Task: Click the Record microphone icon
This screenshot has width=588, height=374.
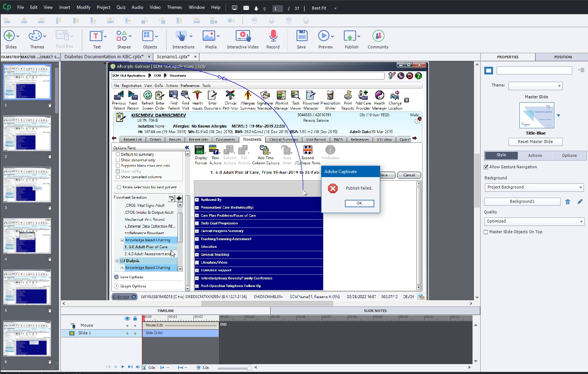Action: (x=273, y=36)
